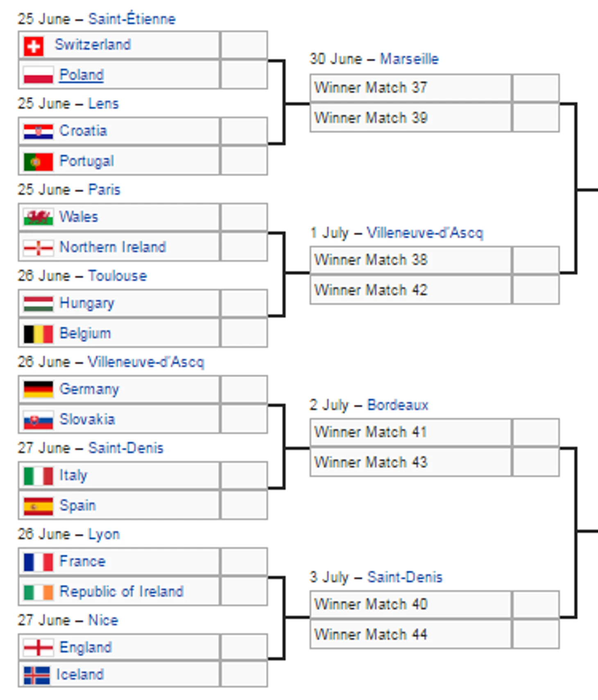Open the Poland team link

81,75
